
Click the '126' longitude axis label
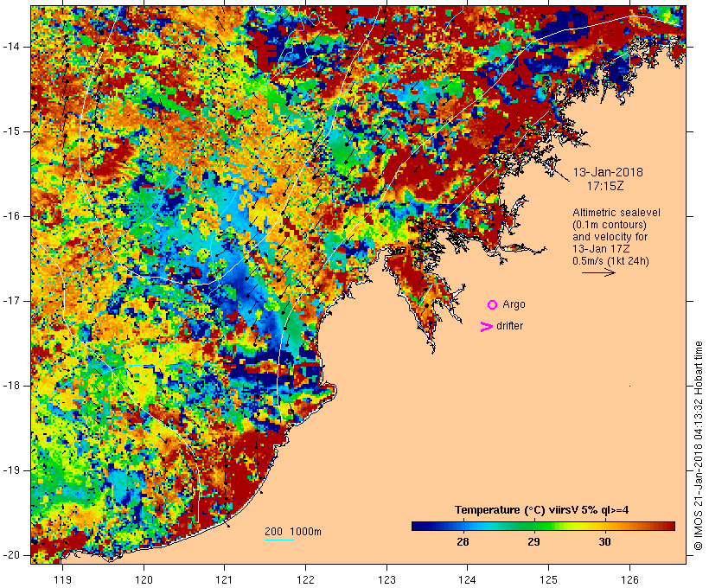pos(629,579)
